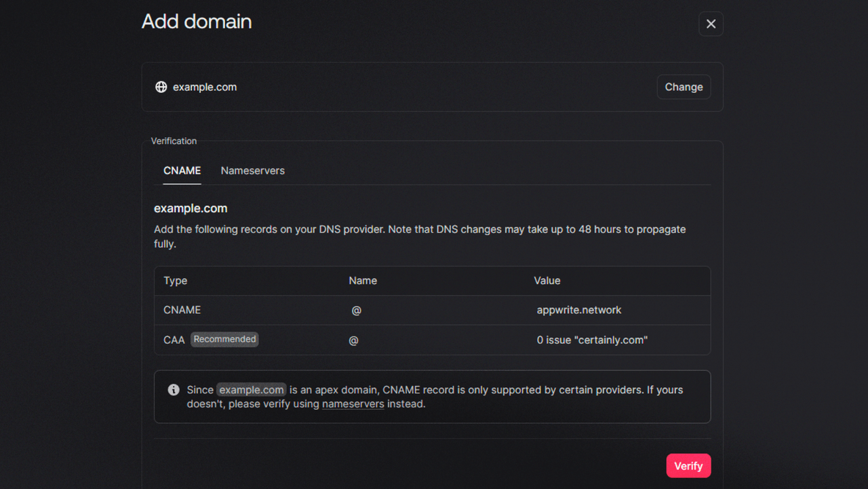This screenshot has width=868, height=489.
Task: Click the Type column header
Action: click(175, 281)
